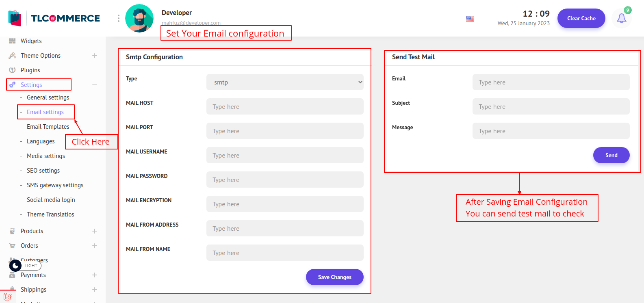
Task: Click the Plugins plug icon
Action: pyautogui.click(x=12, y=70)
